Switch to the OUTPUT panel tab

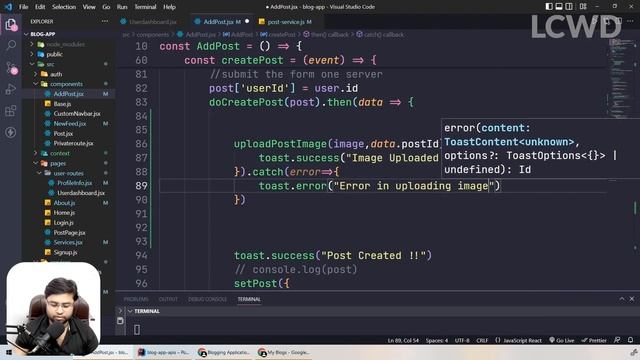coord(168,299)
